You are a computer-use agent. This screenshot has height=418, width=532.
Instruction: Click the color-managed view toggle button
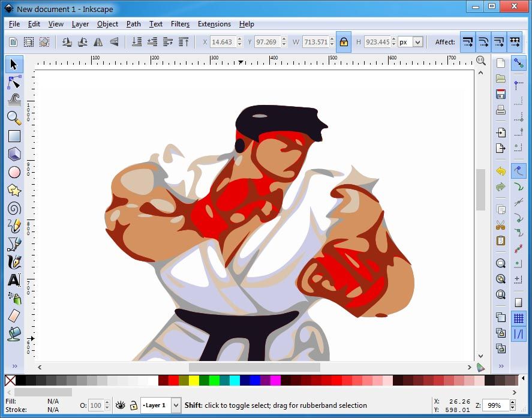(481, 367)
